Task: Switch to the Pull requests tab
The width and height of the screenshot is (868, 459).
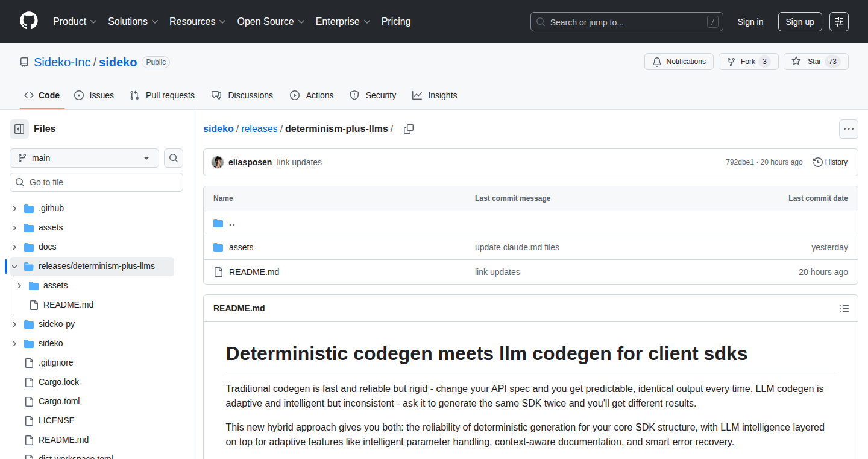Action: (162, 95)
